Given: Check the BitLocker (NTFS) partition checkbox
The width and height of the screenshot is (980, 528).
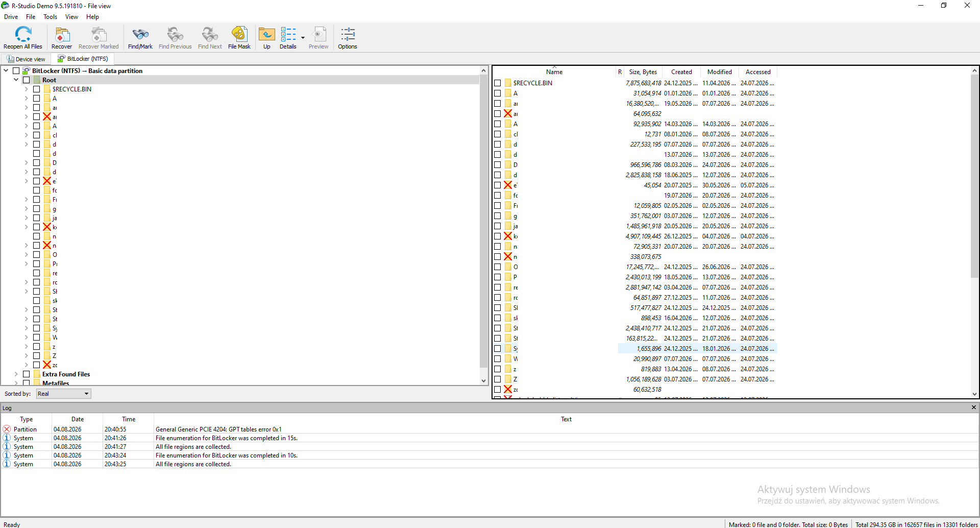Looking at the screenshot, I should click(16, 70).
